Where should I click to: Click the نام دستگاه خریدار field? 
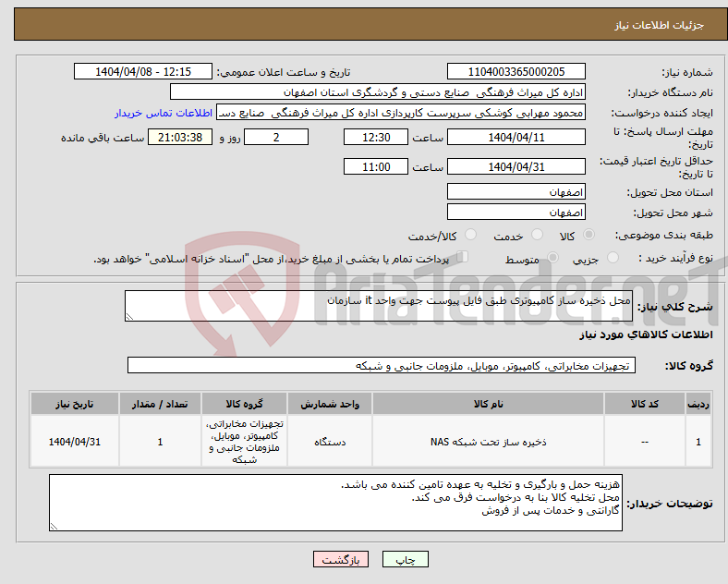pyautogui.click(x=378, y=91)
